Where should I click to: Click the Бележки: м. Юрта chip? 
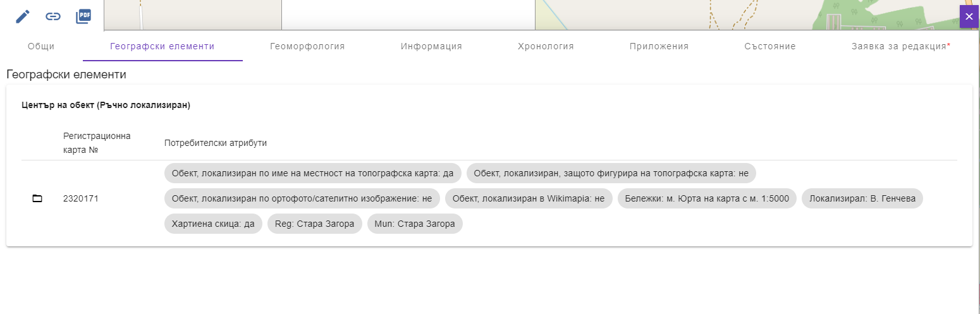707,198
